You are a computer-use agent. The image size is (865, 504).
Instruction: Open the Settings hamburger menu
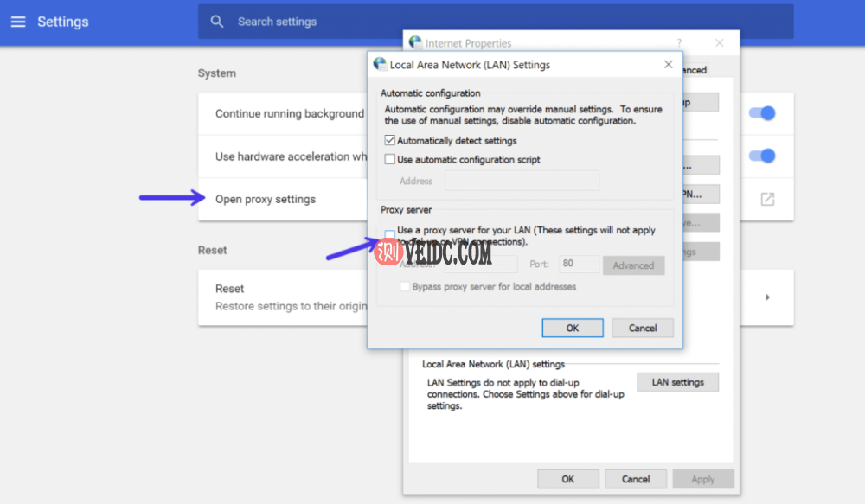[17, 22]
